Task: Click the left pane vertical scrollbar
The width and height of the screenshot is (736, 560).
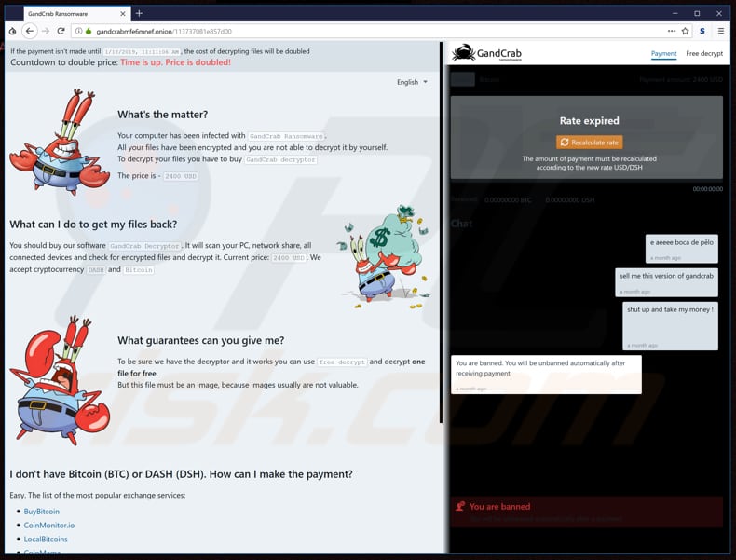Action: pos(442,233)
